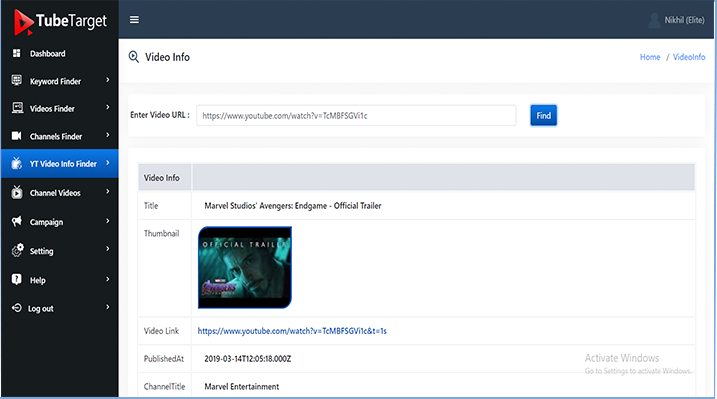Click the Keyword Finder monitor icon
Screen dimensions: 717x399
tap(17, 80)
